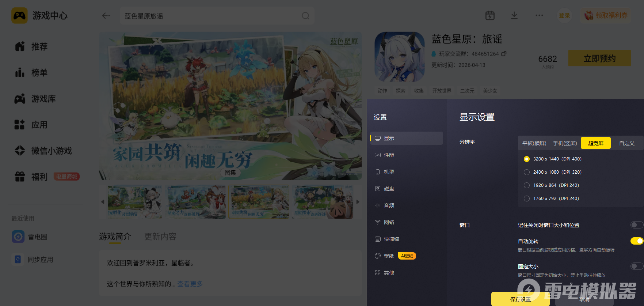Click the search magnifier icon
This screenshot has height=306, width=644.
pos(305,16)
